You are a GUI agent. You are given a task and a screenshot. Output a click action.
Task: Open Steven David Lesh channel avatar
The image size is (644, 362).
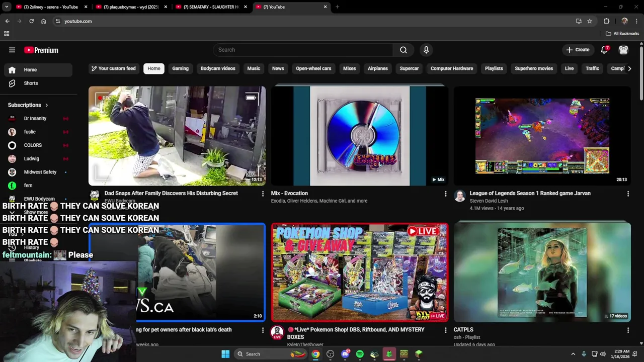[x=460, y=196]
